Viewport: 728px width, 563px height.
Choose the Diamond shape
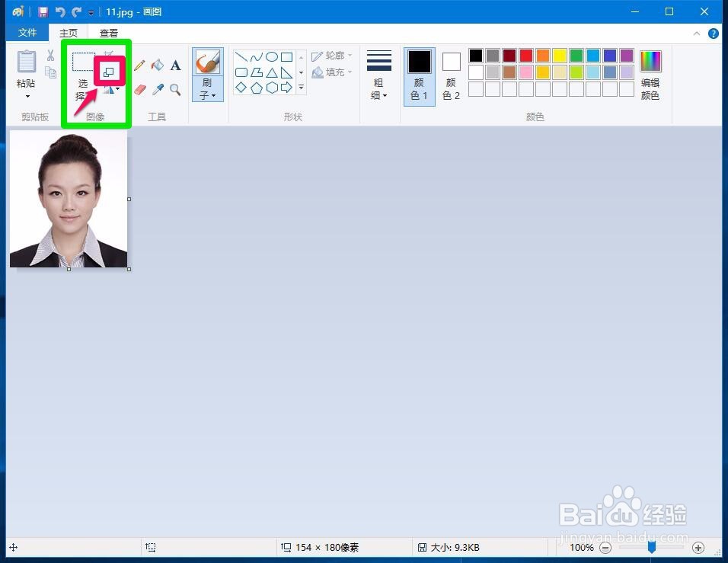point(241,88)
